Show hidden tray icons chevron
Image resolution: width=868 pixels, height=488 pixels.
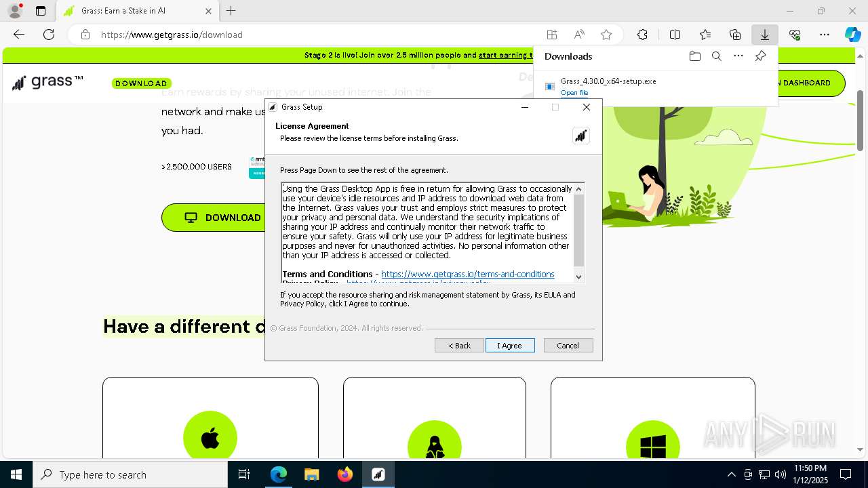(x=731, y=474)
